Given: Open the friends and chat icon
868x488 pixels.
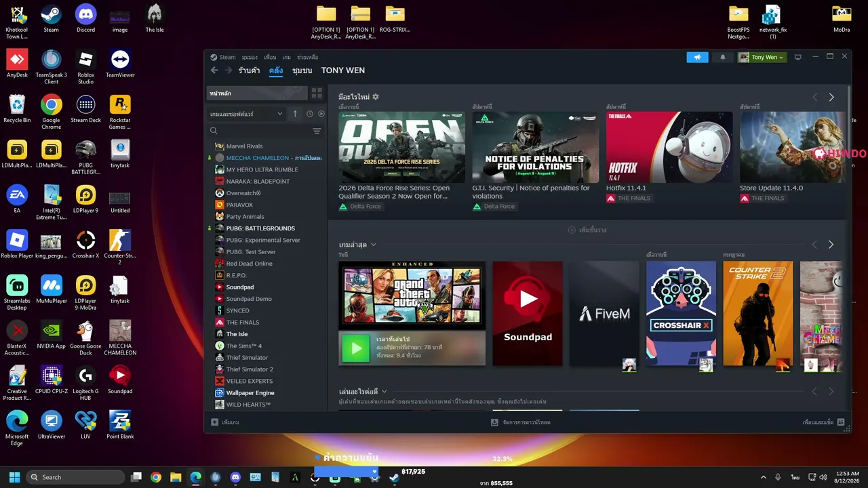Looking at the screenshot, I should pos(841,422).
